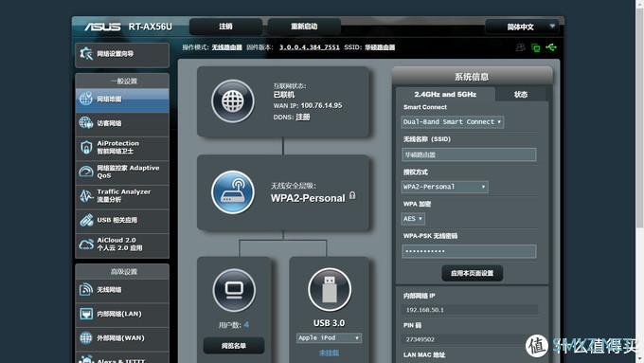Image resolution: width=644 pixels, height=363 pixels.
Task: Open firmware version link 3.0.0.4.384_7551
Action: 310,47
